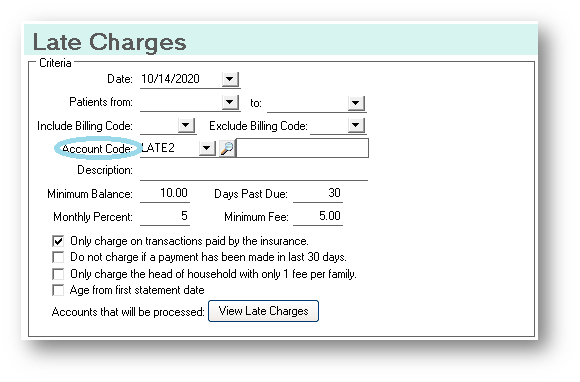Click the Days Past Due field
This screenshot has width=580, height=382.
point(318,193)
